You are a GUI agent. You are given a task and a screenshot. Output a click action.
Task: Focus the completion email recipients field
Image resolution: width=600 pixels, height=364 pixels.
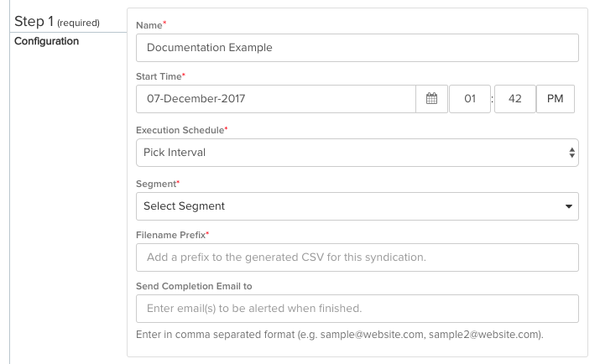pyautogui.click(x=357, y=309)
